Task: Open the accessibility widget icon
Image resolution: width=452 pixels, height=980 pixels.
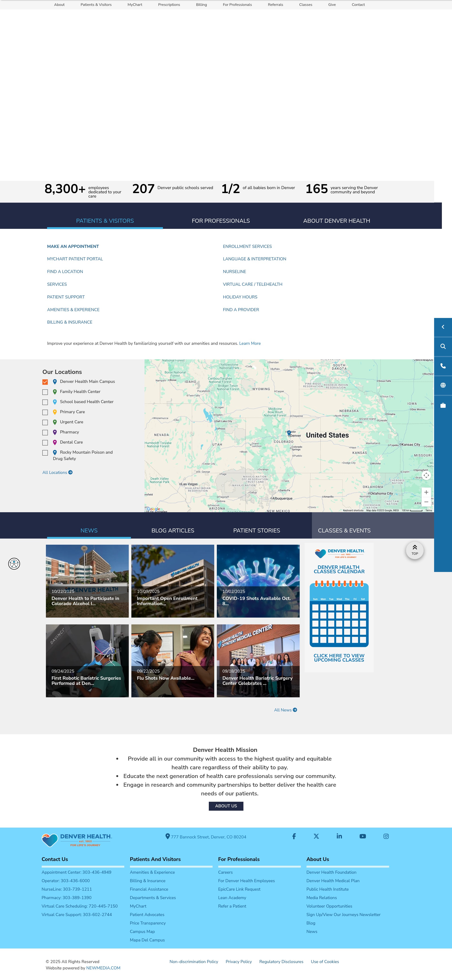Action: pos(14,563)
